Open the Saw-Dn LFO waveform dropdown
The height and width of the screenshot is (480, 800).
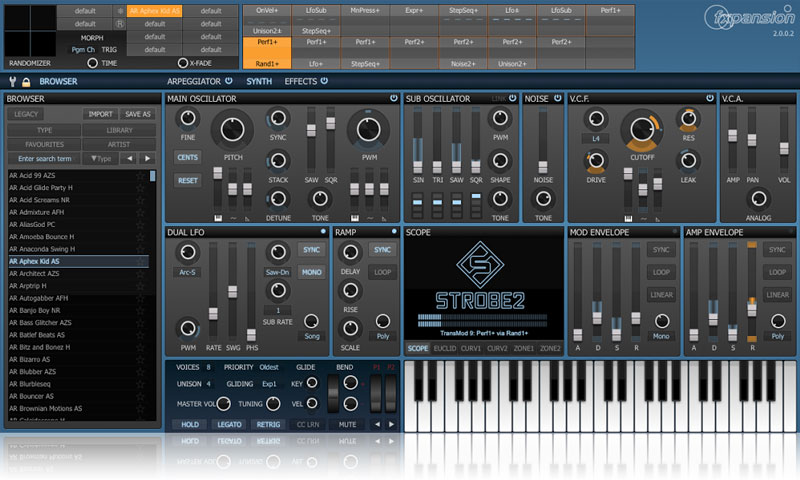pos(277,271)
